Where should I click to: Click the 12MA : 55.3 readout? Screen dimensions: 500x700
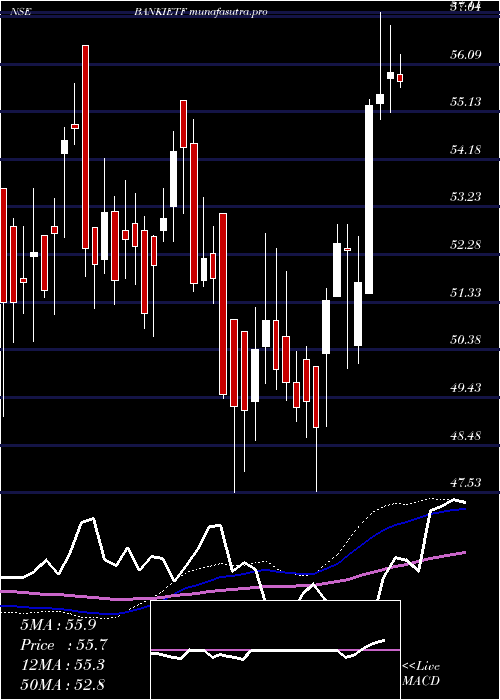coord(62,665)
